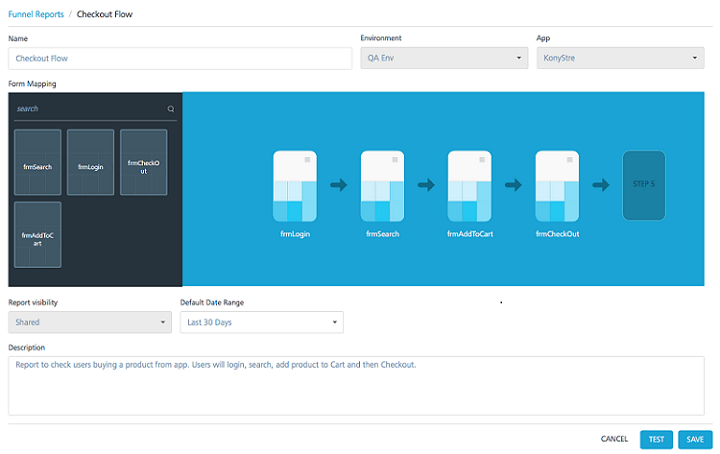The image size is (720, 454).
Task: Click the empty STEP 5 placeholder
Action: (x=644, y=185)
